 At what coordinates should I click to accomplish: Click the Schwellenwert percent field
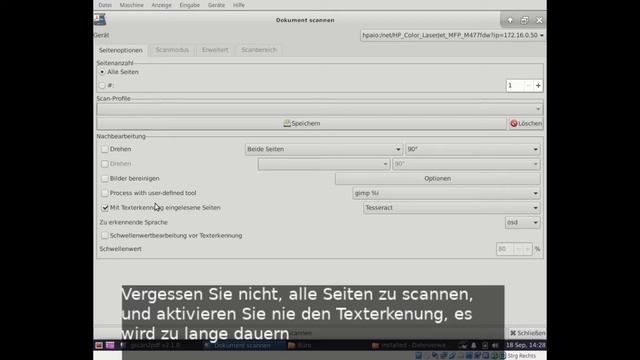click(x=505, y=249)
